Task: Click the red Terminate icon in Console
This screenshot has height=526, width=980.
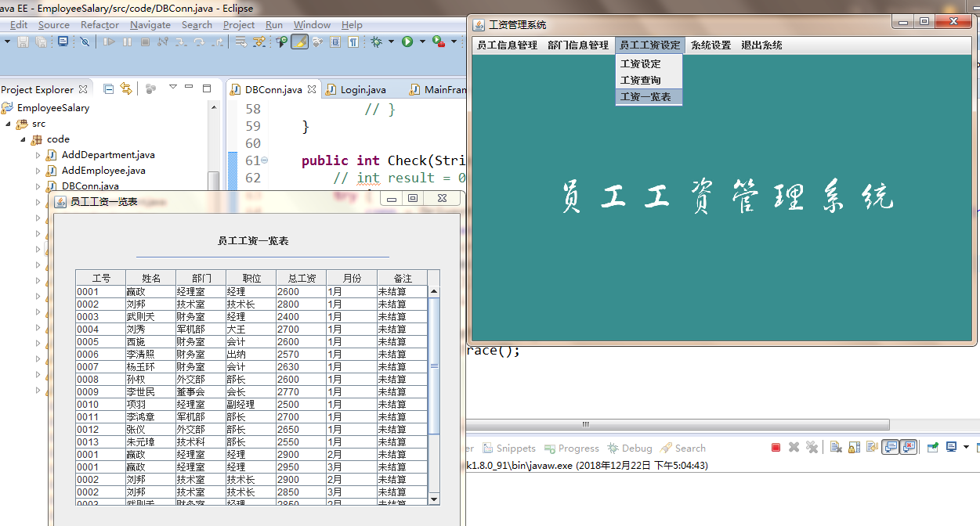Action: point(776,448)
